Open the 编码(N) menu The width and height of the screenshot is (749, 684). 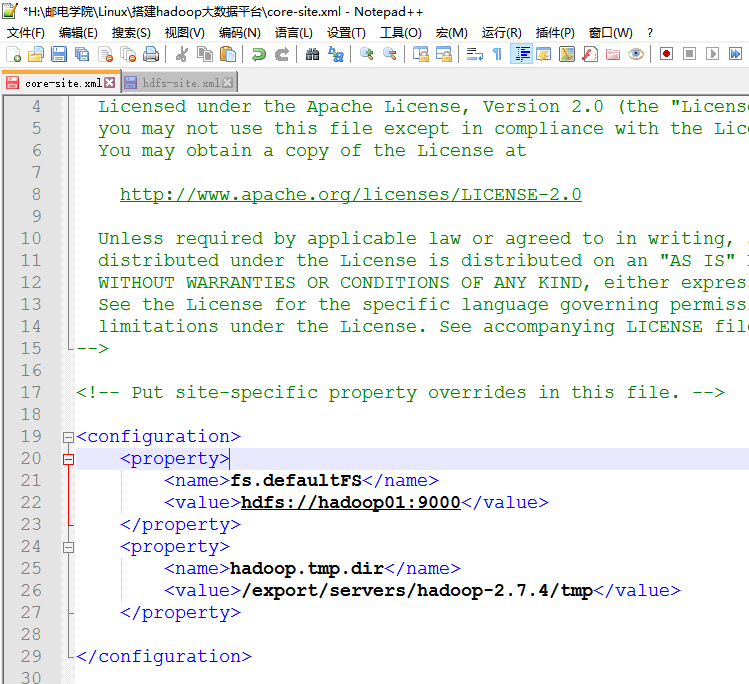pyautogui.click(x=240, y=33)
